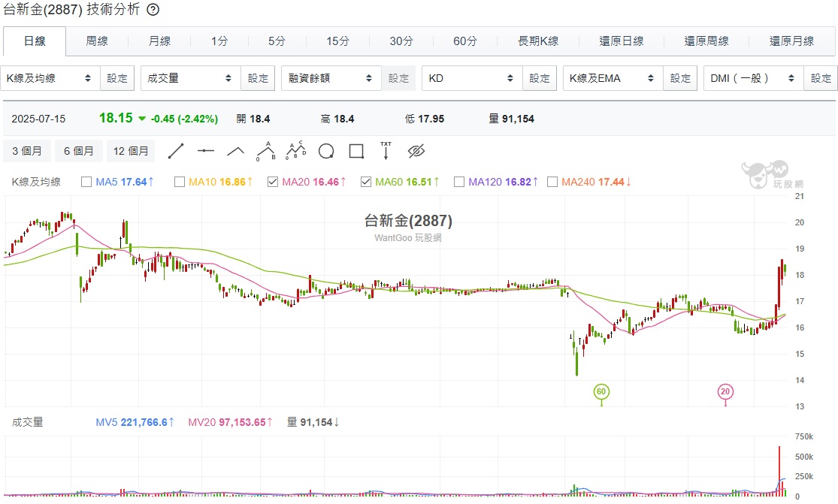Screen dimensions: 838x504
Task: Open the DMI (一般) dropdown
Action: (x=754, y=78)
